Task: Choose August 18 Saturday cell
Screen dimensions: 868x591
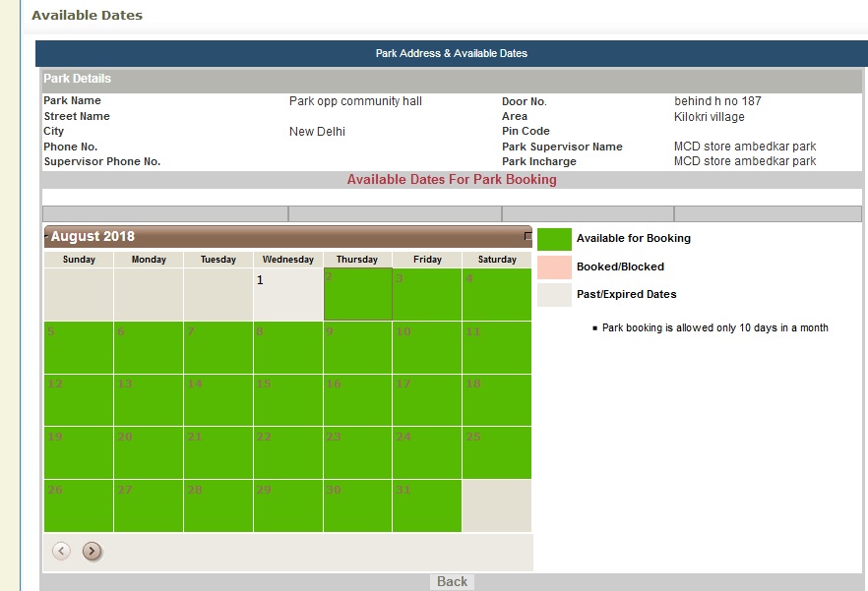Action: 497,400
